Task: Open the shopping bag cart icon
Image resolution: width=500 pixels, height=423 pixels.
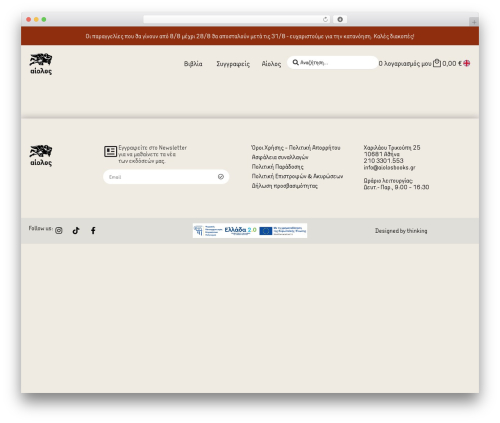Action: click(x=437, y=63)
